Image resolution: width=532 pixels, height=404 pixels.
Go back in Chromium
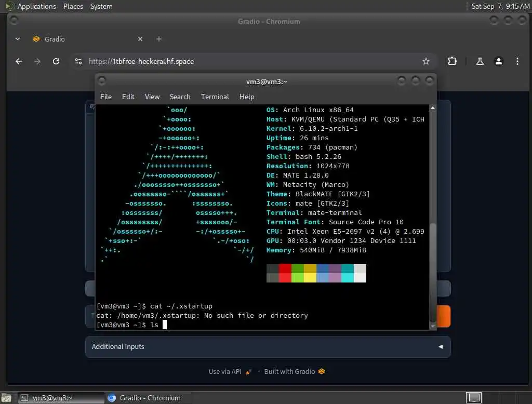pos(19,61)
